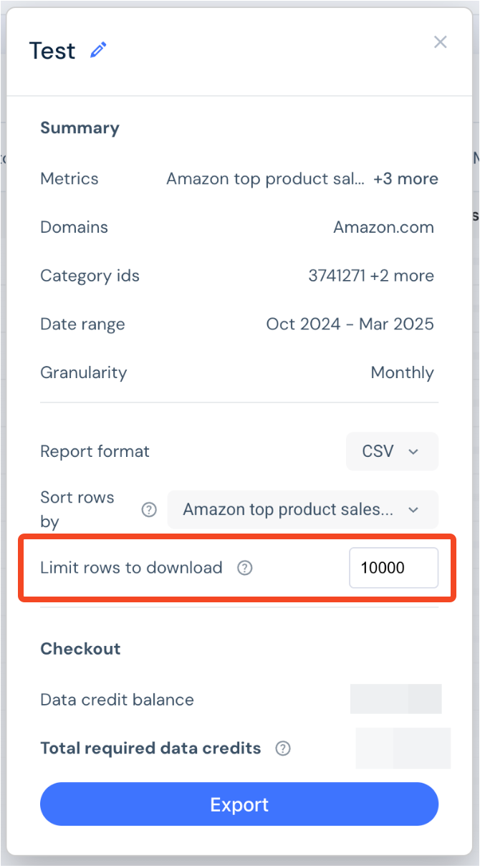Click the Data credit balance value placeholder
This screenshot has width=480, height=868.
coord(396,699)
